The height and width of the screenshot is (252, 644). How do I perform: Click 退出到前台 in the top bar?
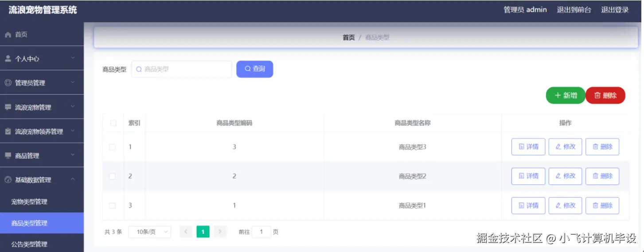[574, 10]
